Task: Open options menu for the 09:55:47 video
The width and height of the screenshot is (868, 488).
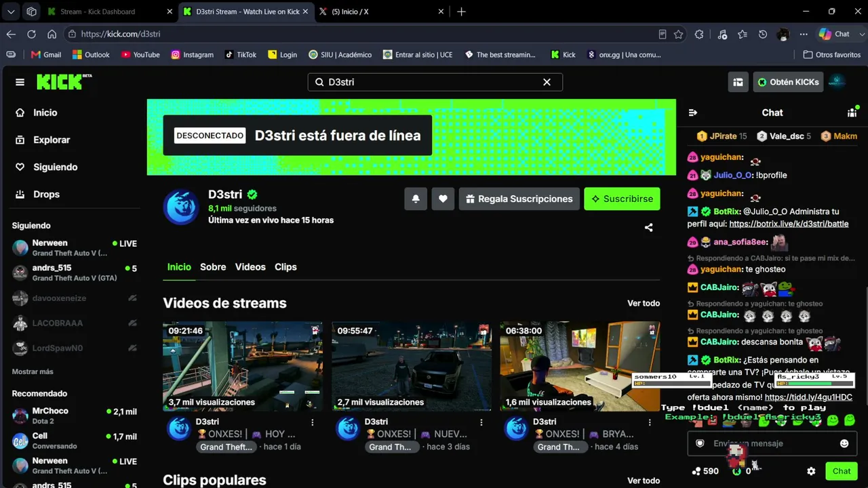Action: pyautogui.click(x=481, y=422)
